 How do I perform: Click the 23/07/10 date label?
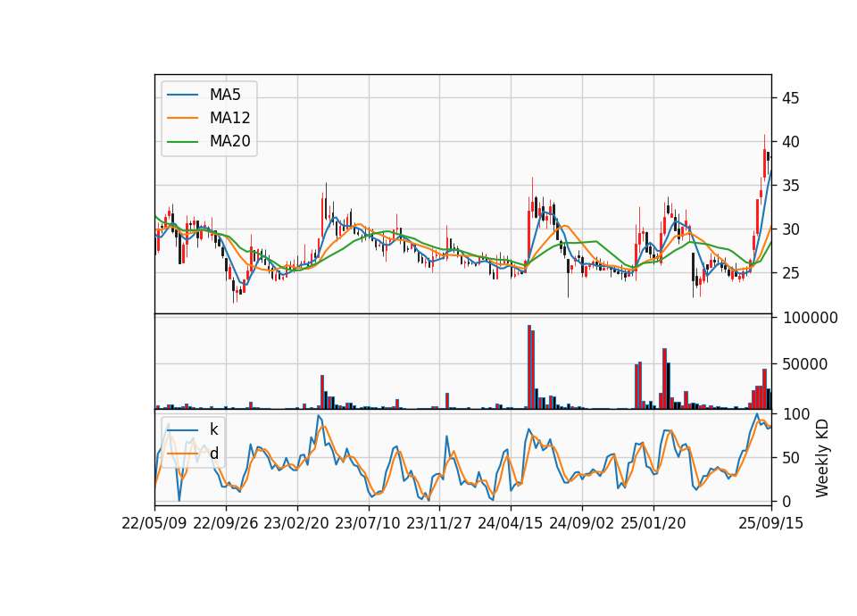(368, 523)
